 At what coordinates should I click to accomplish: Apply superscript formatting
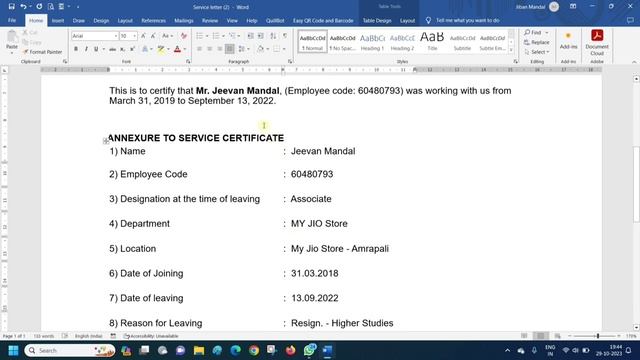[132, 49]
